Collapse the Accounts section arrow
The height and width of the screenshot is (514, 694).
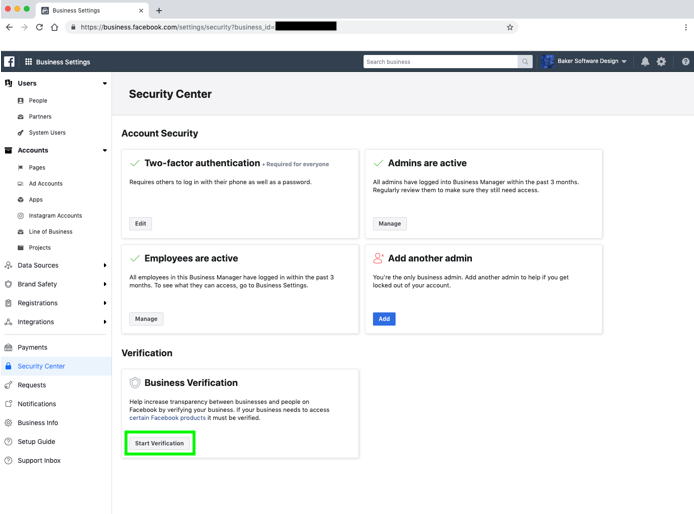105,150
